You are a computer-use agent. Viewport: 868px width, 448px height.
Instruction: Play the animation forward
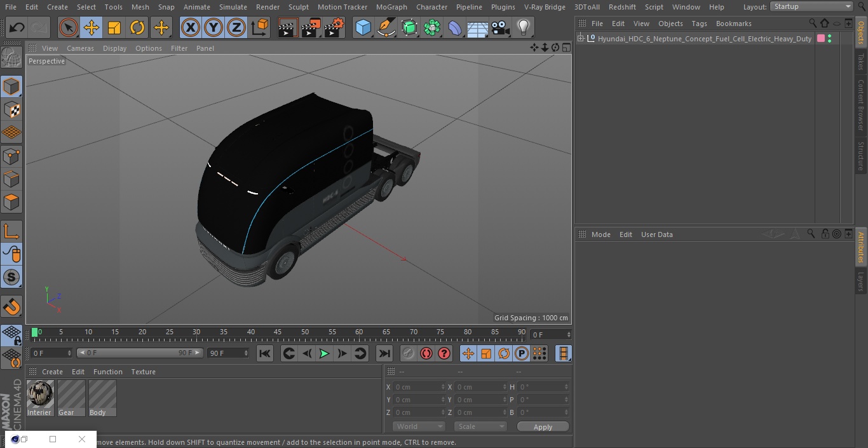tap(324, 353)
